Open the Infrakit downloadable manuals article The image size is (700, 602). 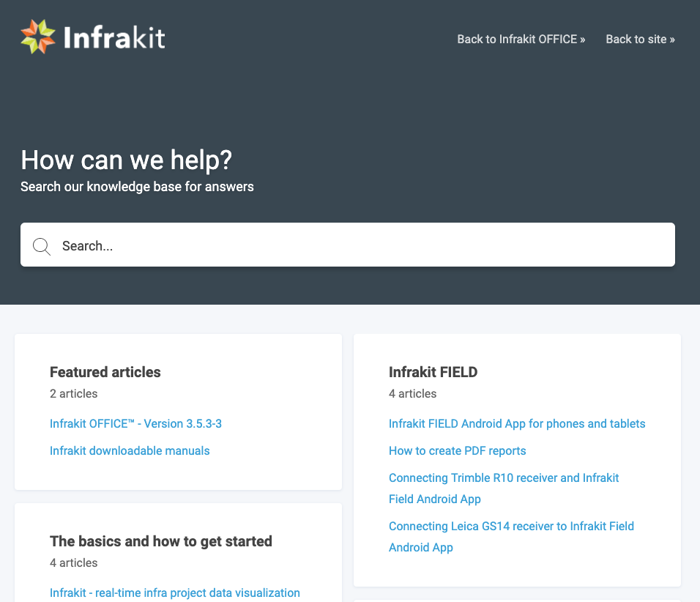tap(130, 450)
